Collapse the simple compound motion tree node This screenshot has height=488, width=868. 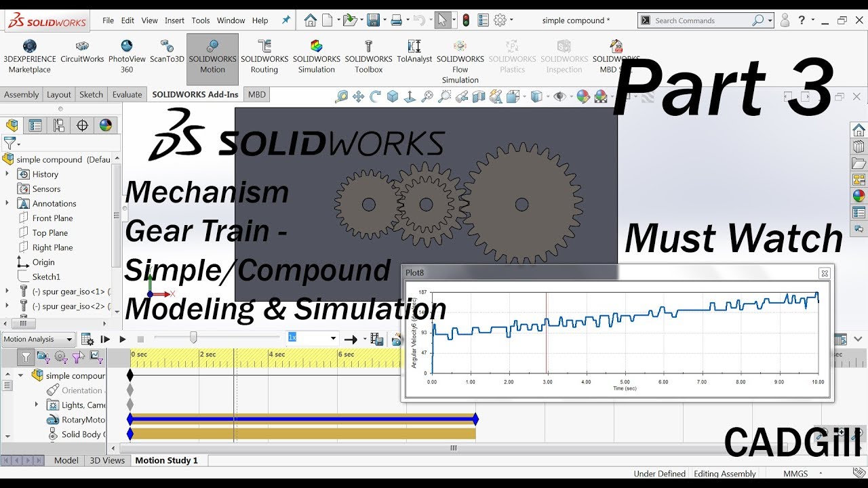(x=20, y=375)
